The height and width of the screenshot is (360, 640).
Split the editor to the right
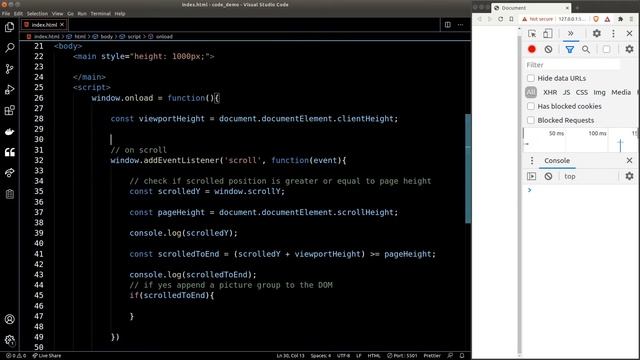coord(448,24)
